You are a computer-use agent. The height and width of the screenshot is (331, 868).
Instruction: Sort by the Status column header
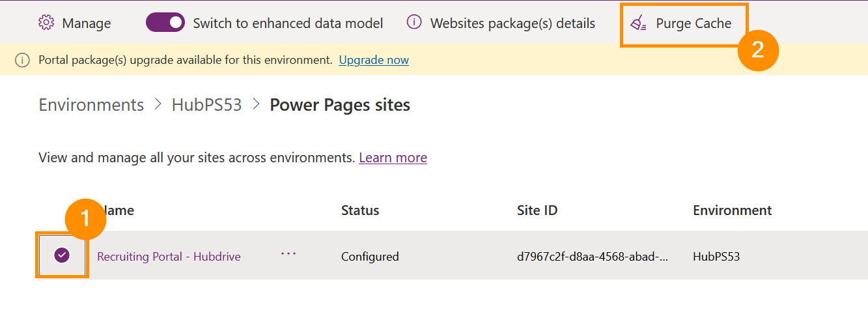(x=360, y=210)
